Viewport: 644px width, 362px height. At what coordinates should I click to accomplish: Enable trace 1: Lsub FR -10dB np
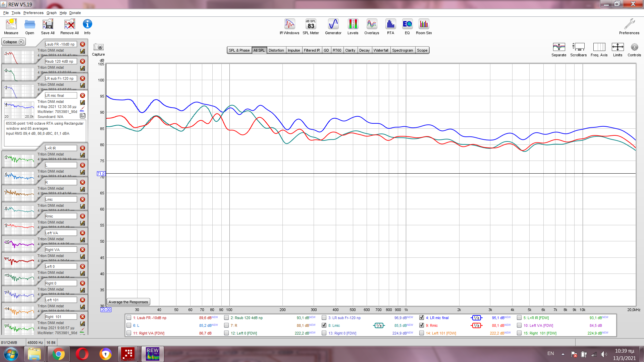[129, 318]
